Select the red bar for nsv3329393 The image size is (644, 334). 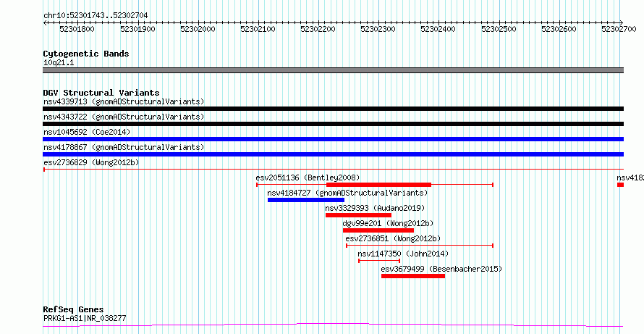point(359,215)
